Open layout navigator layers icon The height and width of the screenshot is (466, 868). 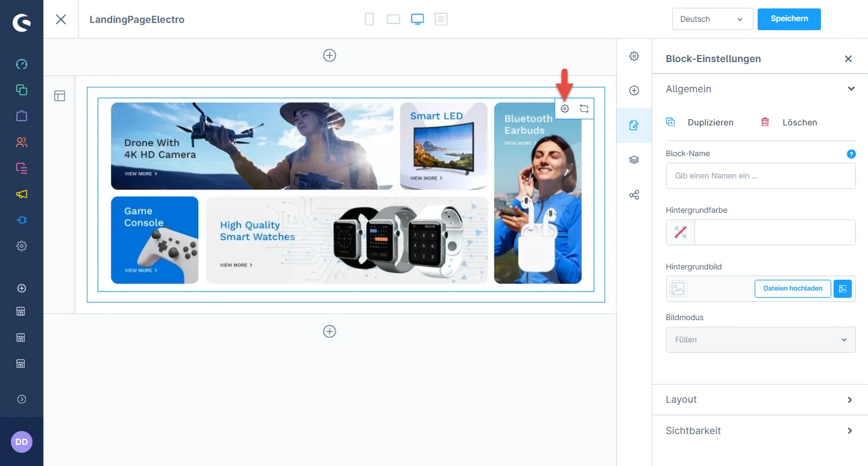634,160
